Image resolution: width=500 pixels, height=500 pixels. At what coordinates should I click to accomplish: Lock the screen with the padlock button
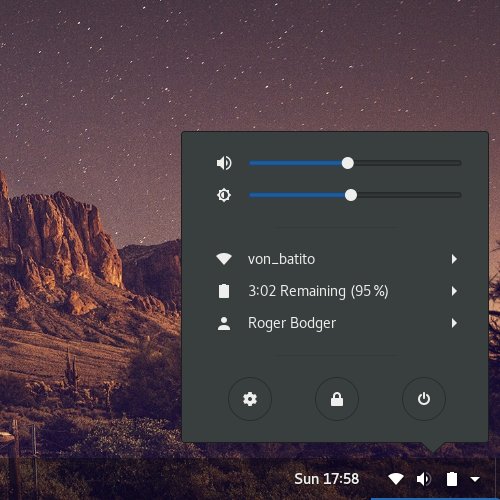click(x=337, y=399)
